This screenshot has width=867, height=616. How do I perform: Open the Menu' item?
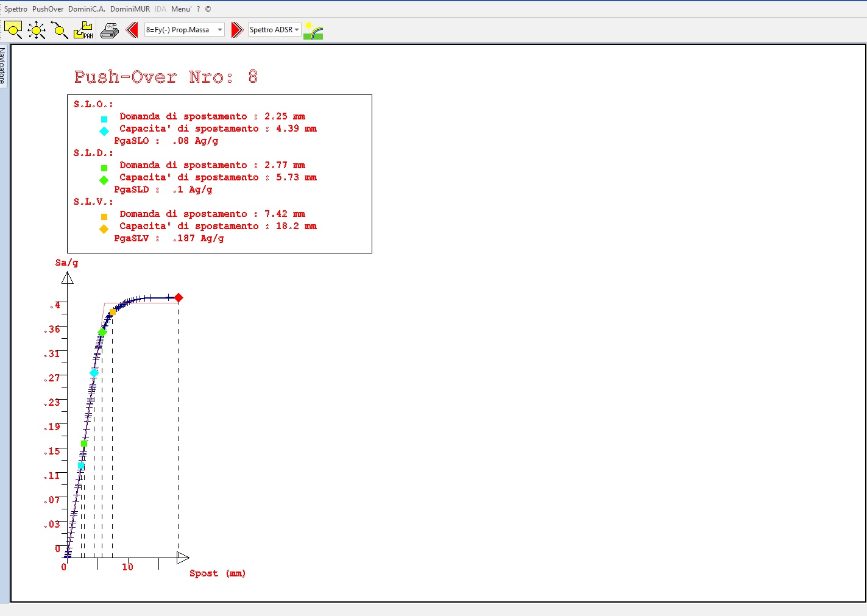point(182,9)
